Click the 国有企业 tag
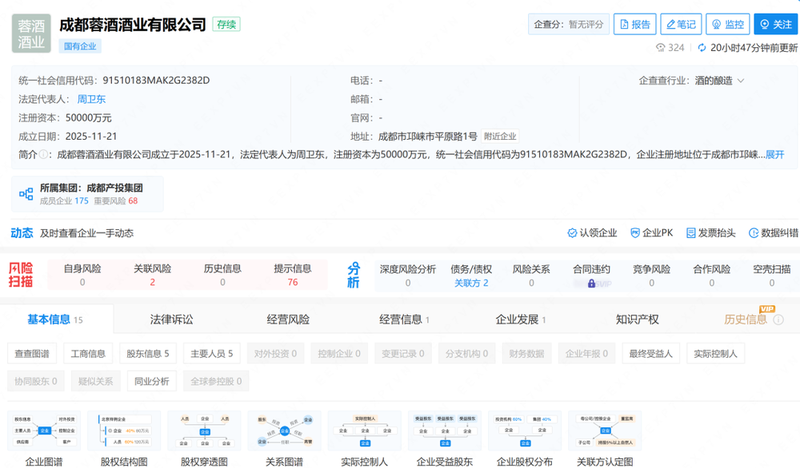This screenshot has width=800, height=468. (80, 46)
